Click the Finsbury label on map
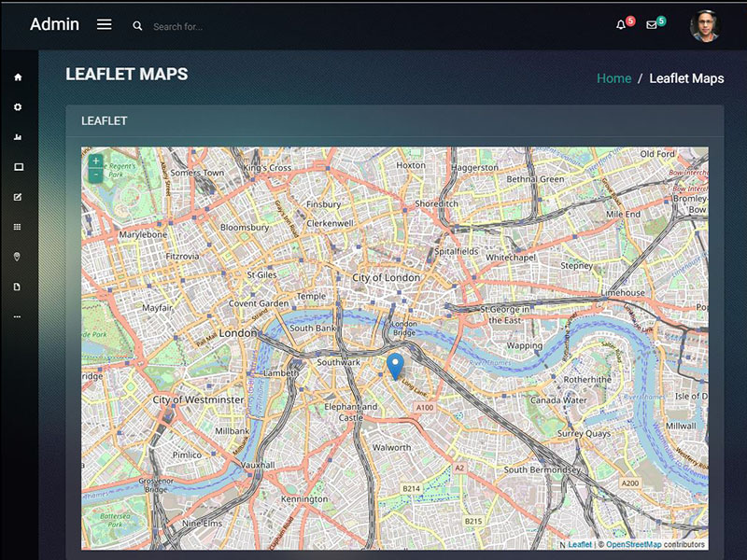Screen dimensions: 747x560 pyautogui.click(x=323, y=204)
